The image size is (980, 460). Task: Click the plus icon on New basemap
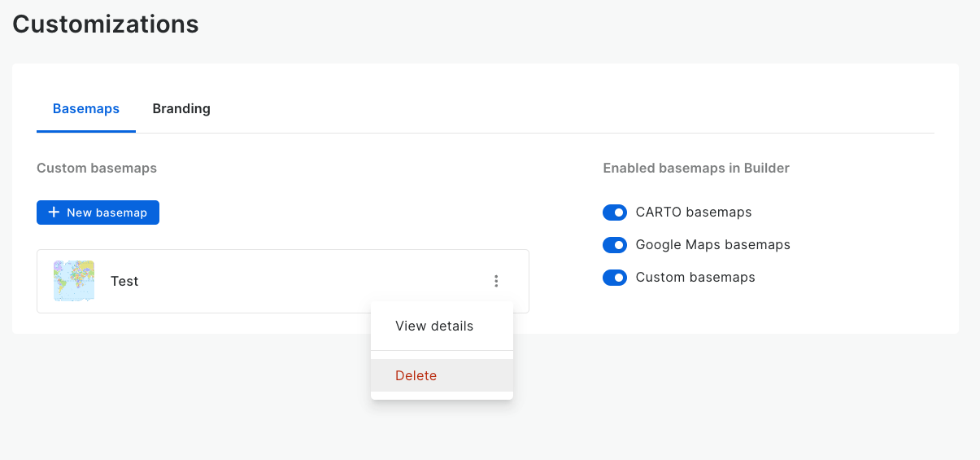click(54, 212)
